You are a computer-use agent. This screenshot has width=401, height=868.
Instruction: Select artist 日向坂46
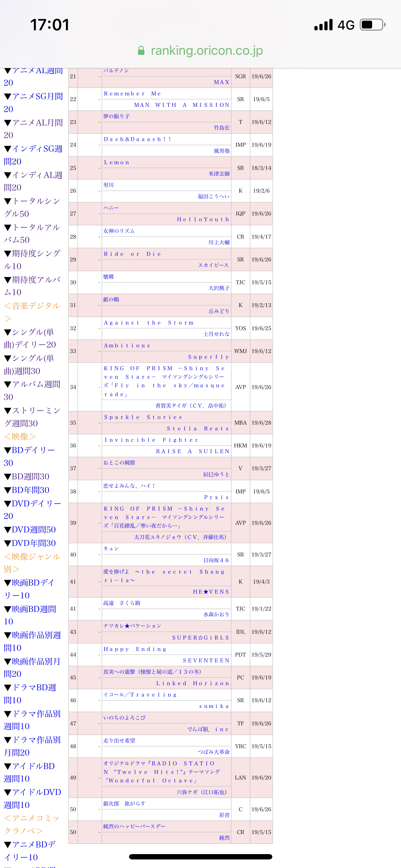pyautogui.click(x=216, y=560)
